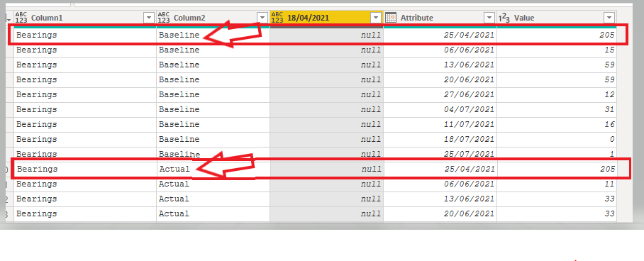
Task: Click the date type icon of Attribute
Action: tap(391, 18)
